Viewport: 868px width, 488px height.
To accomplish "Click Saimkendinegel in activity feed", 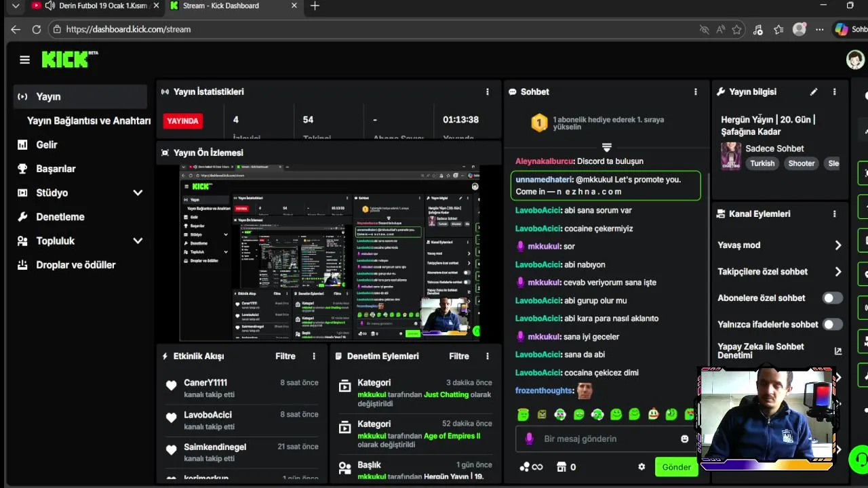I will 215,447.
